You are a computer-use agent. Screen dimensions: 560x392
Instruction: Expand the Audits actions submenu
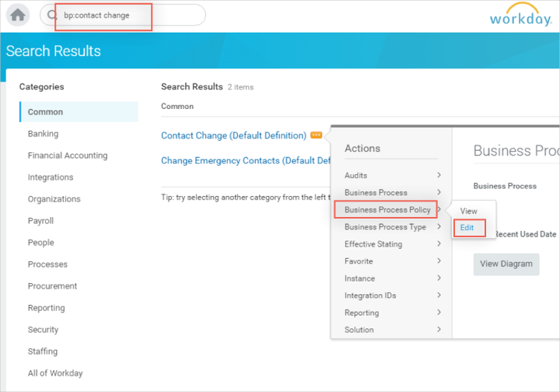(x=393, y=176)
